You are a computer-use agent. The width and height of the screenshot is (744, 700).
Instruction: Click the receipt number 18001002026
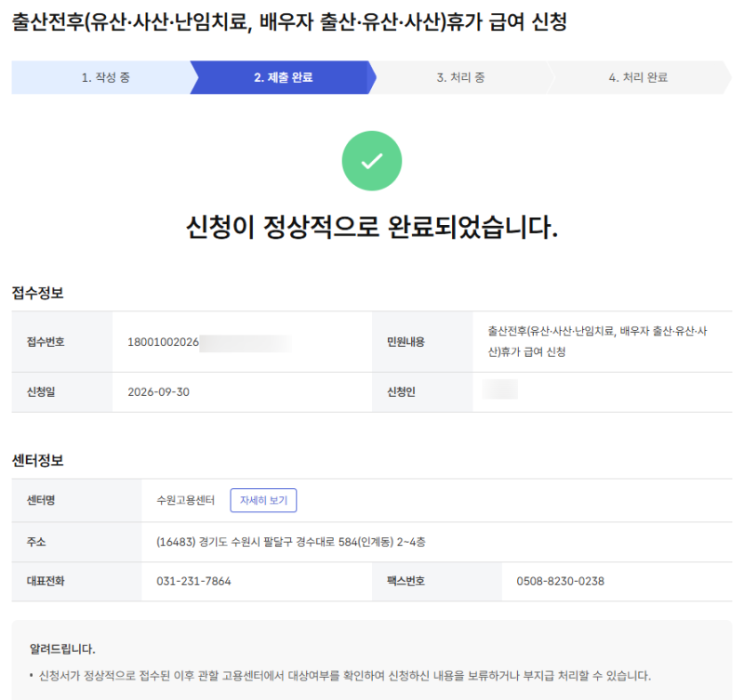click(x=163, y=342)
